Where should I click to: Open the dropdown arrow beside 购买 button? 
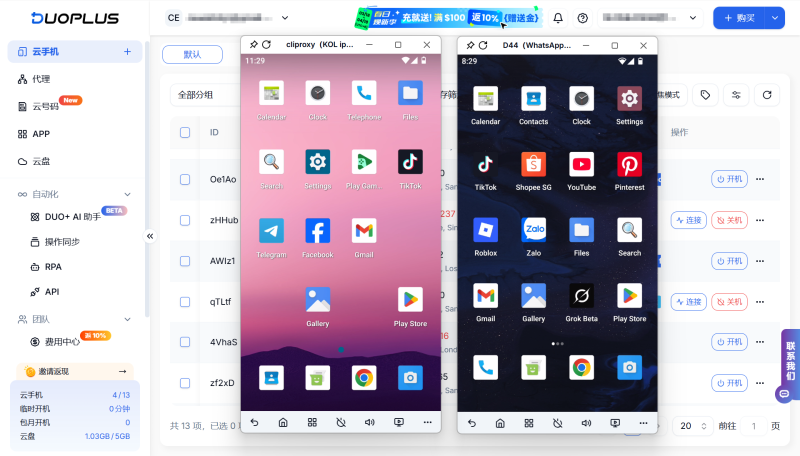click(774, 18)
